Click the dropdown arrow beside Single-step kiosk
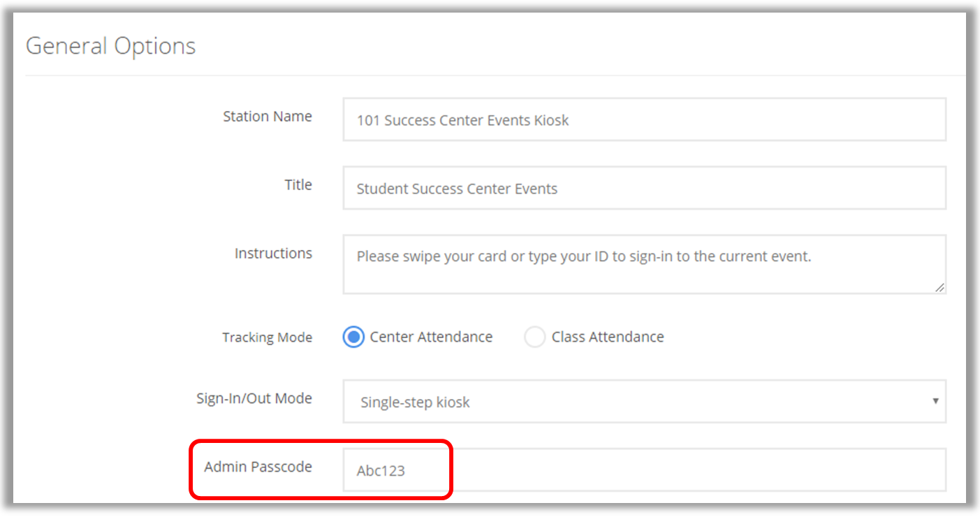This screenshot has width=980, height=517. tap(935, 401)
